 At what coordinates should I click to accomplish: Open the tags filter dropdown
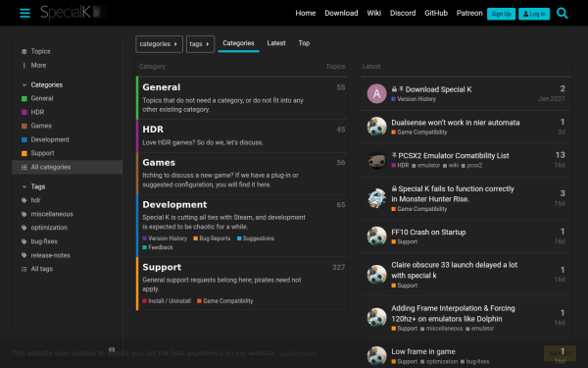[x=200, y=44]
